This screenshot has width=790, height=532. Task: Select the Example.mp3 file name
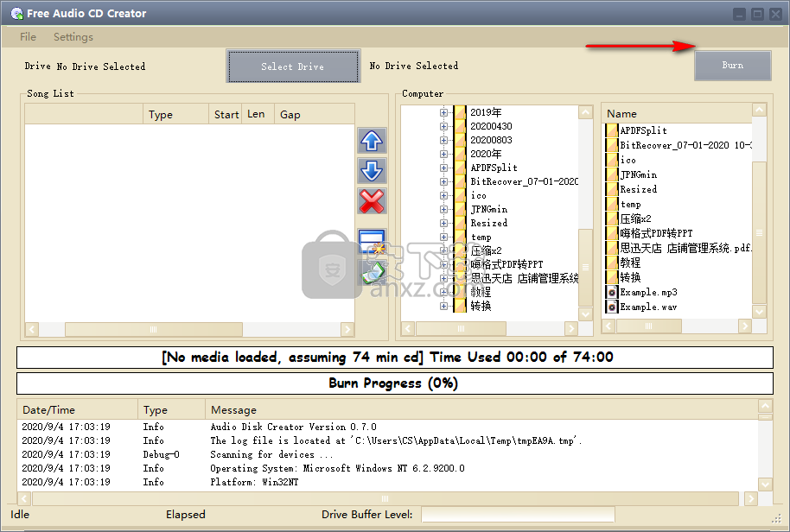click(x=648, y=292)
